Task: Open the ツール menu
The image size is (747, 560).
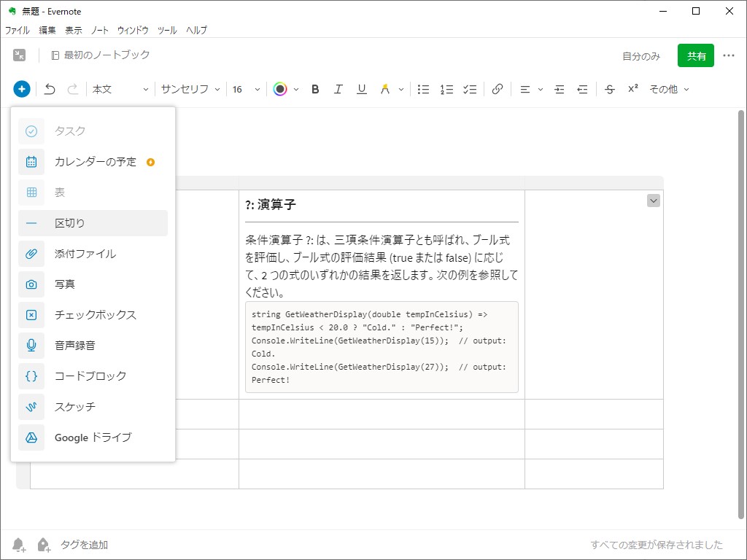Action: pos(166,31)
